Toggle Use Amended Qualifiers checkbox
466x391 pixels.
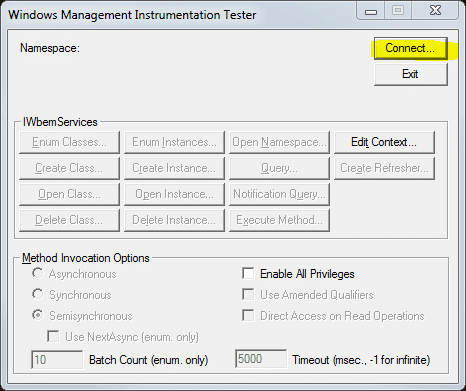pyautogui.click(x=248, y=295)
